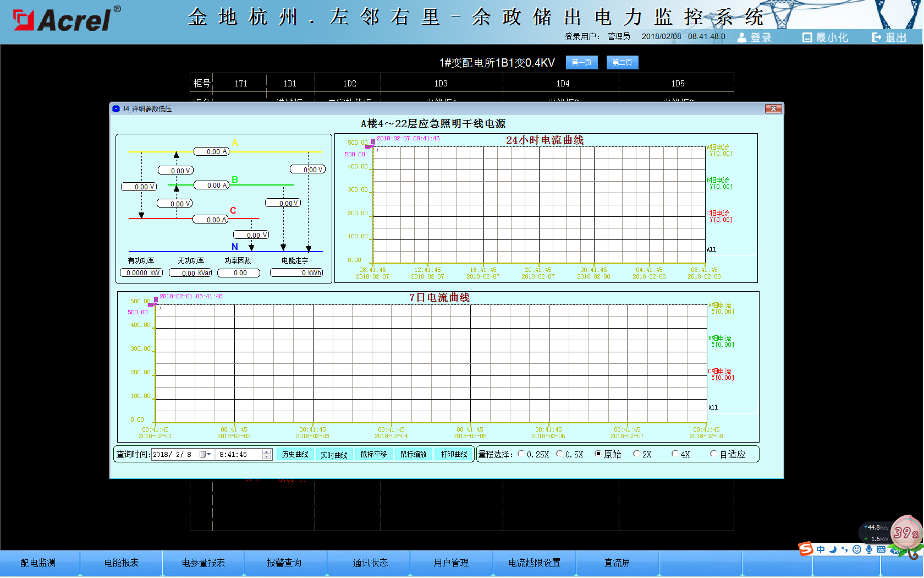Click the 历史曲线 history curve button
This screenshot has height=578, width=924.
(x=295, y=455)
